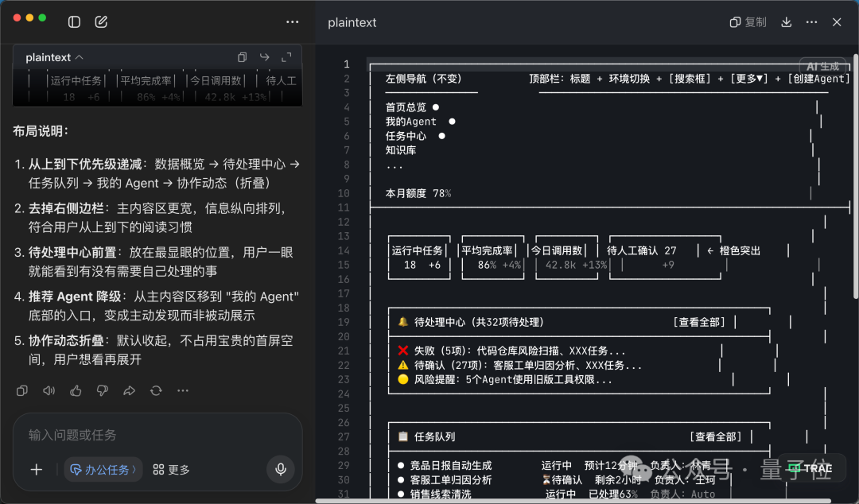This screenshot has width=859, height=504.
Task: Open more actions under the reply
Action: click(x=183, y=390)
